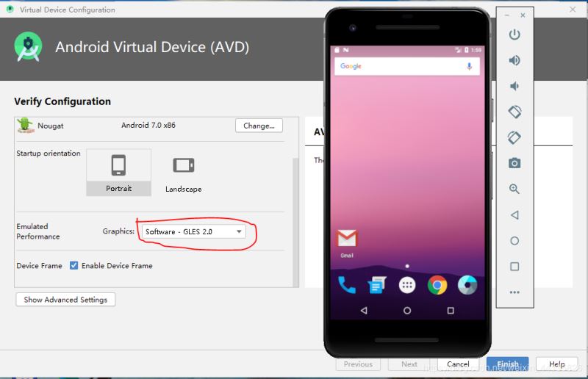Click the Next button
This screenshot has height=379, width=588.
(409, 364)
